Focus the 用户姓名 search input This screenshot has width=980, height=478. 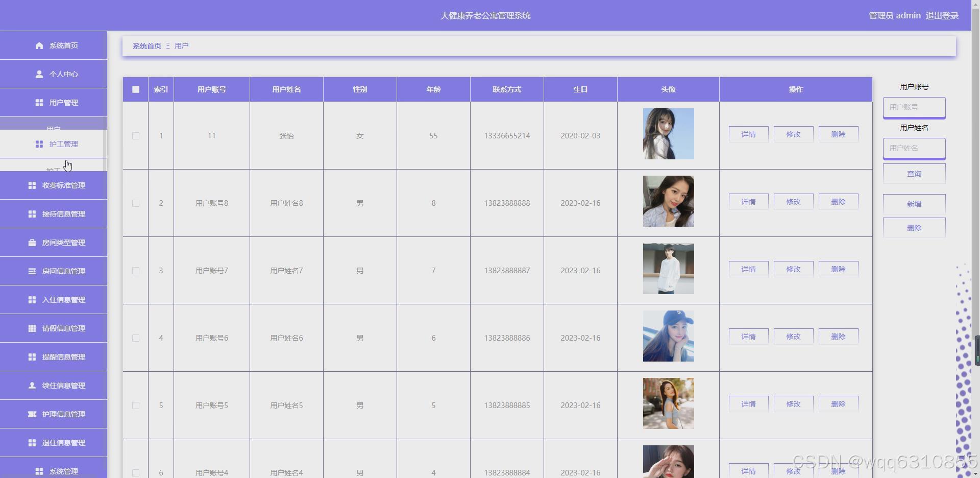click(914, 148)
